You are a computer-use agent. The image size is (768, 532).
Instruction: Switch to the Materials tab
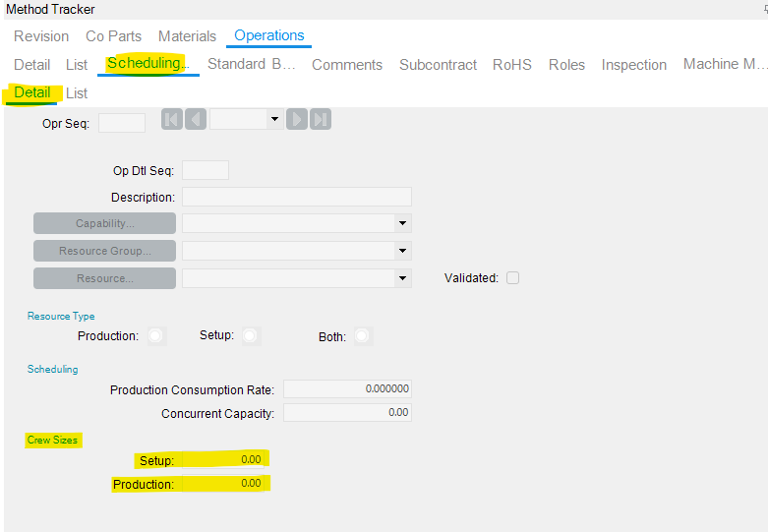tap(187, 36)
